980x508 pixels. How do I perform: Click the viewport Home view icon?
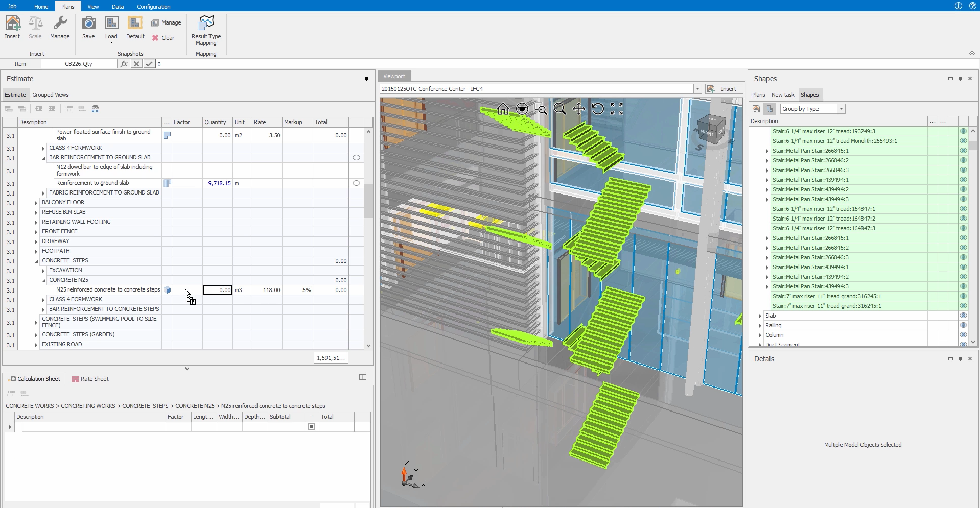point(503,109)
